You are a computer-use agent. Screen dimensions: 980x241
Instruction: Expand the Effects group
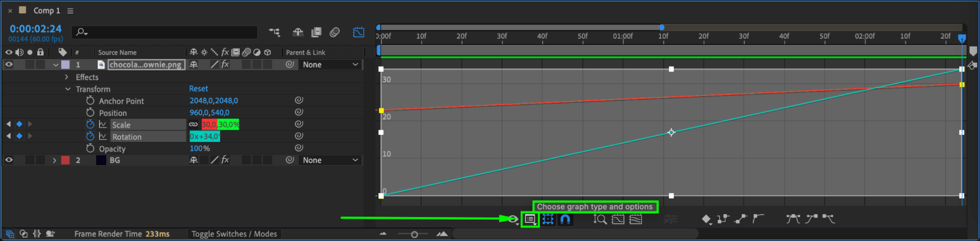[x=67, y=77]
